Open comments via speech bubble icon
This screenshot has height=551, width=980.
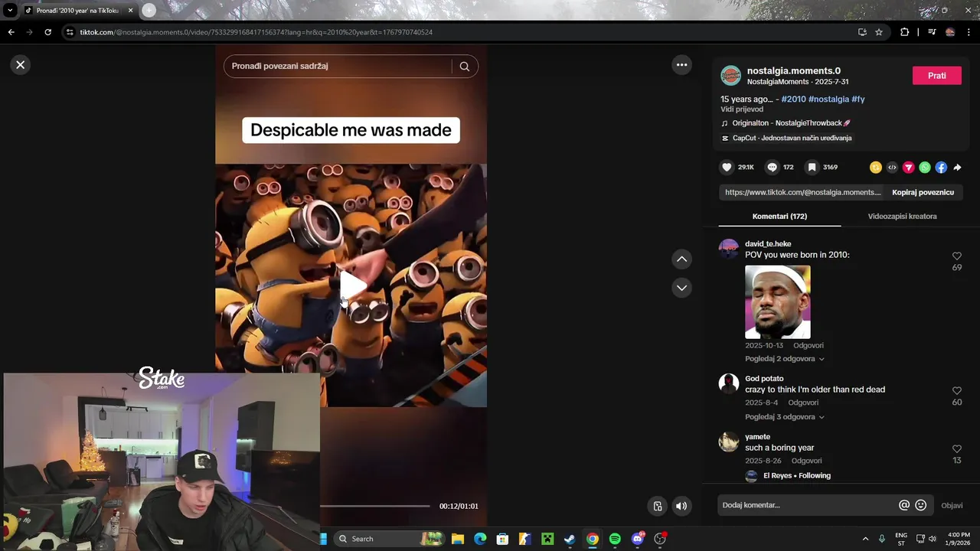[x=773, y=167]
